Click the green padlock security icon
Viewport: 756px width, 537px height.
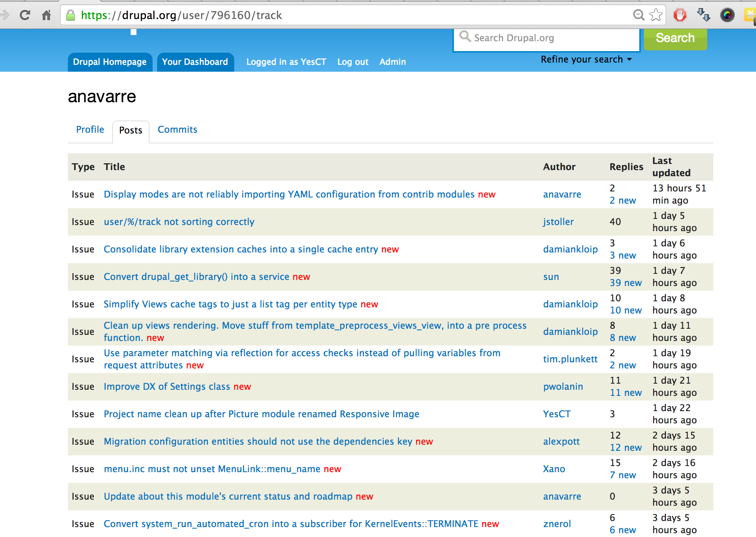71,15
